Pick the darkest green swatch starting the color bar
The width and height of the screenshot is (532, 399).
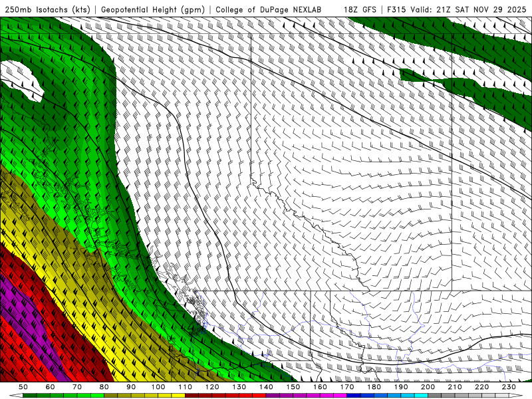30,396
